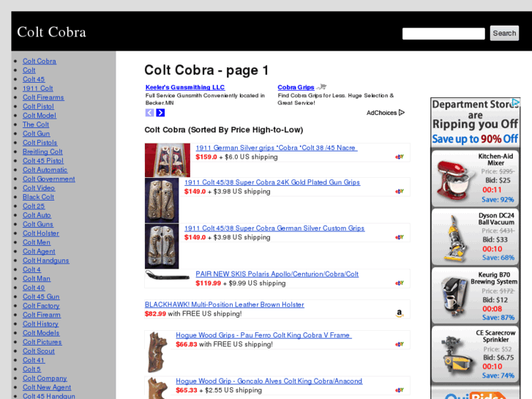Open 1911 German Silver grips Cobra listing

[x=277, y=148]
